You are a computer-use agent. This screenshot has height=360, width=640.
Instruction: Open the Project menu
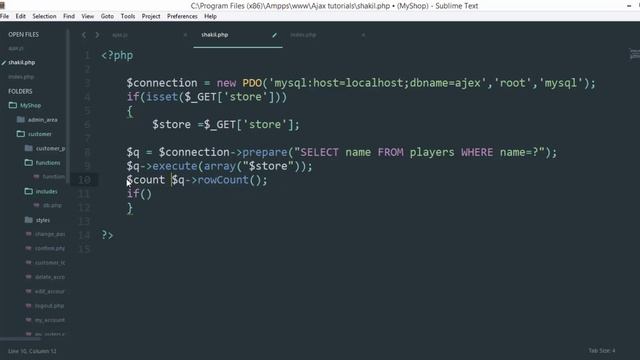click(x=151, y=16)
